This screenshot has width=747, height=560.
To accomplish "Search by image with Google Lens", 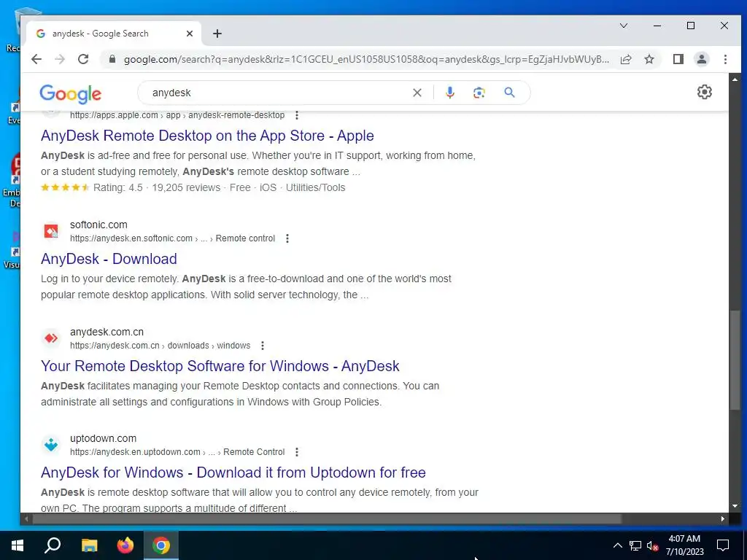I will [x=479, y=93].
